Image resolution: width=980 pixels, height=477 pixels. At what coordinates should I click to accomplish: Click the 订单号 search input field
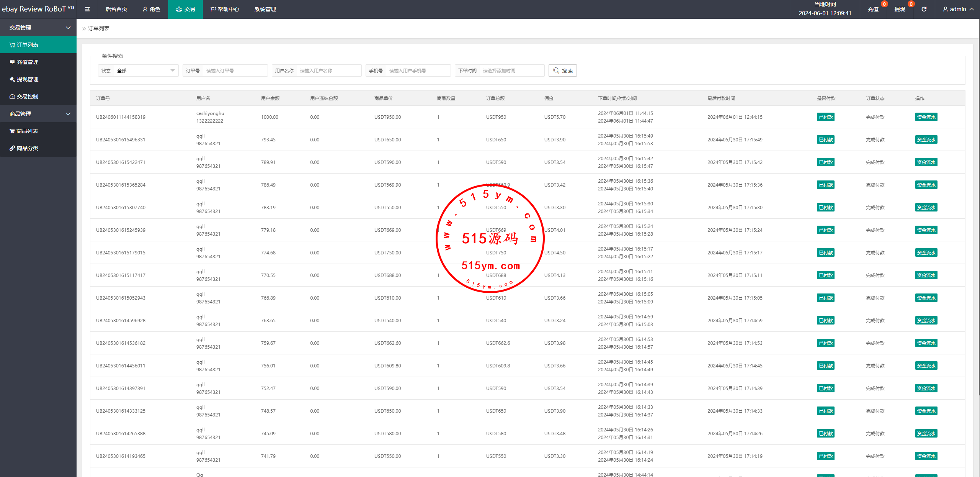click(235, 70)
